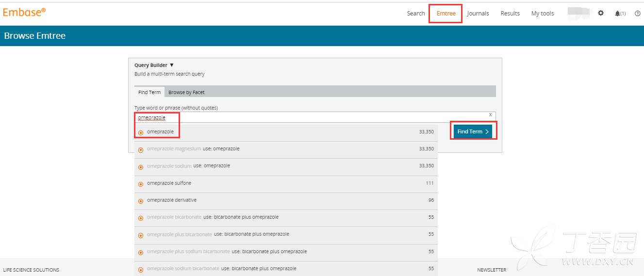Screen dimensions: 644x276
Task: Go to the Results page
Action: [x=510, y=14]
